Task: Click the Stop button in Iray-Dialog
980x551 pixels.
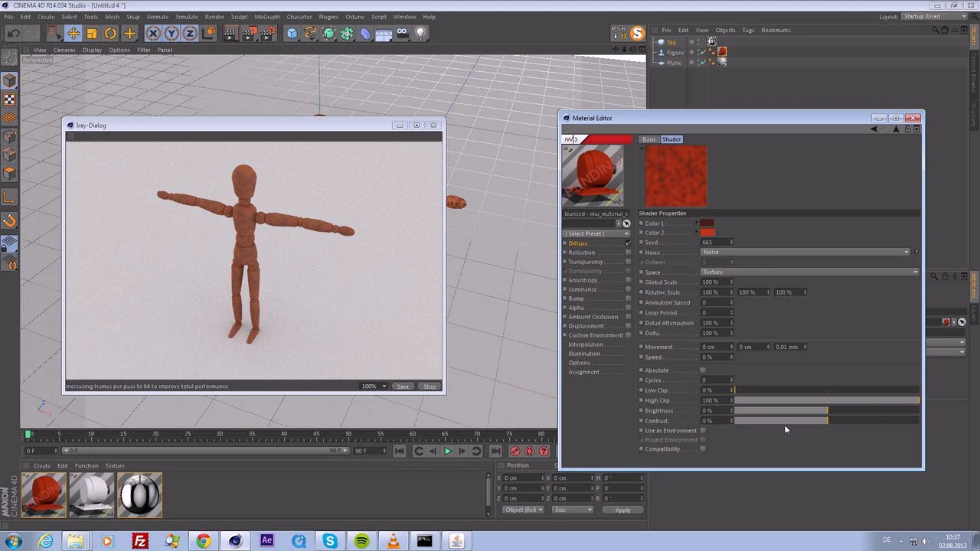Action: point(430,386)
